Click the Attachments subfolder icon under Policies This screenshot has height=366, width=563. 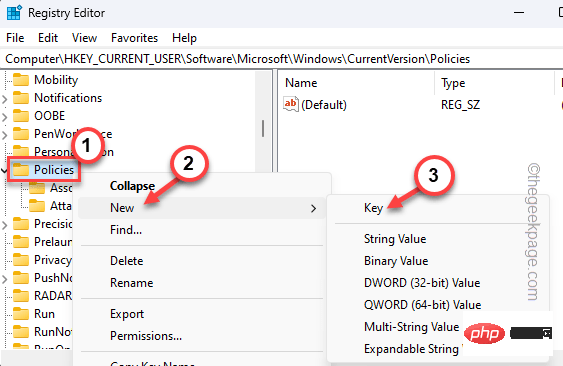pyautogui.click(x=37, y=206)
